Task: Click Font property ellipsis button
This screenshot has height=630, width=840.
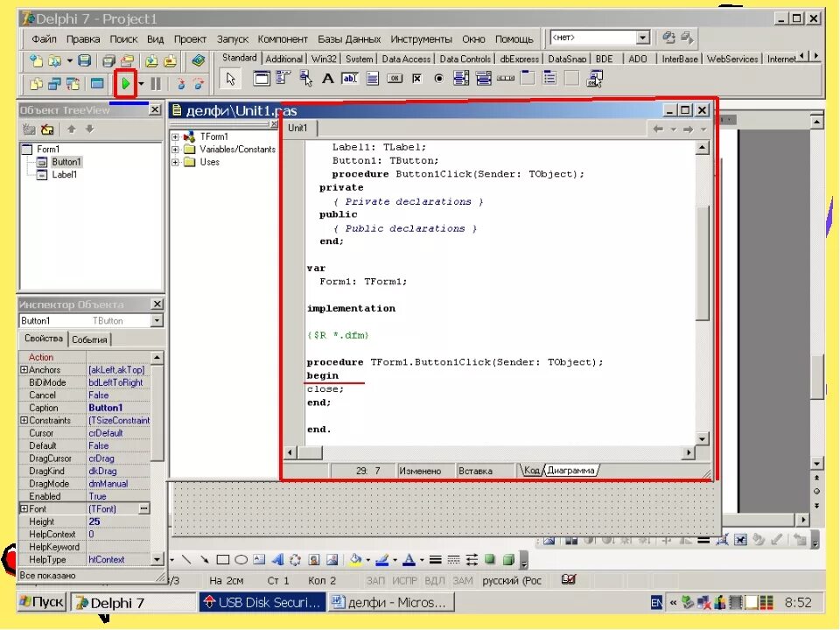Action: [144, 508]
